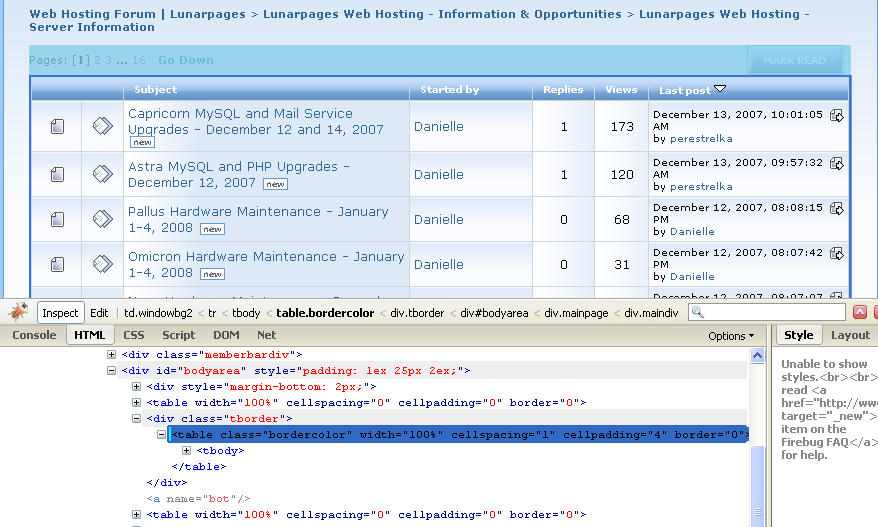Click the 'new' badge on Capricorn topic

click(142, 142)
